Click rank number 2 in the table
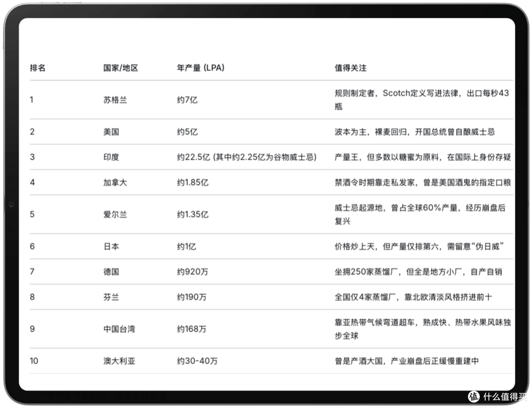Viewport: 532px width, 408px height. [32, 132]
